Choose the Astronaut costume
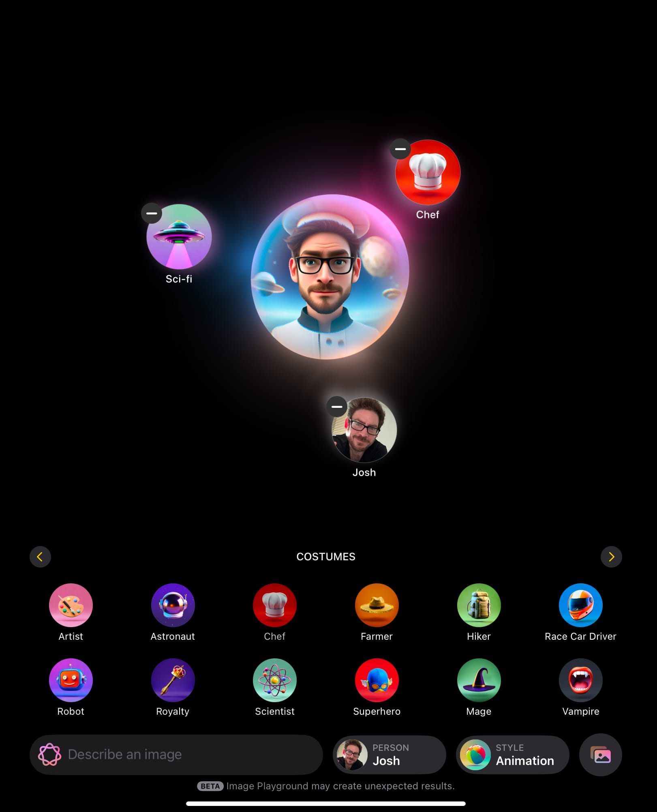Viewport: 657px width, 812px height. [x=173, y=605]
